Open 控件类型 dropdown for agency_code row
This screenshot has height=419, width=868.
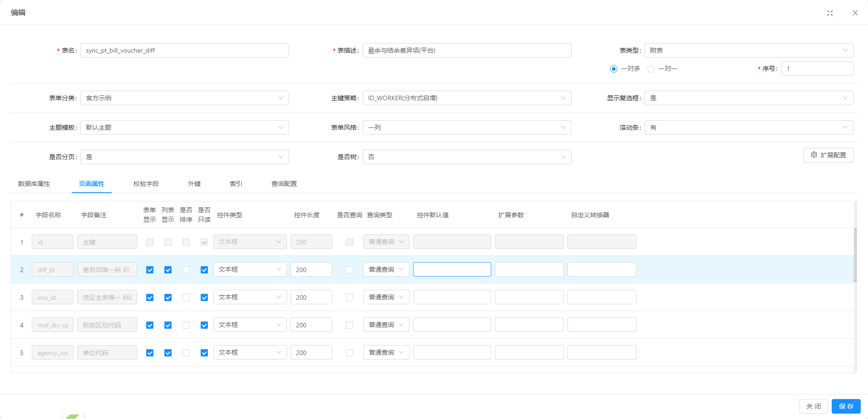pos(250,352)
